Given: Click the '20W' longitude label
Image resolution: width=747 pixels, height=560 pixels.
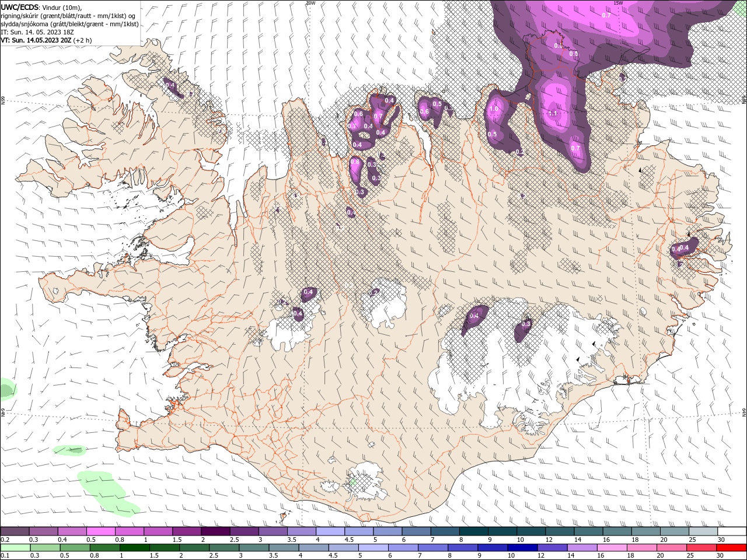Looking at the screenshot, I should (x=310, y=3).
